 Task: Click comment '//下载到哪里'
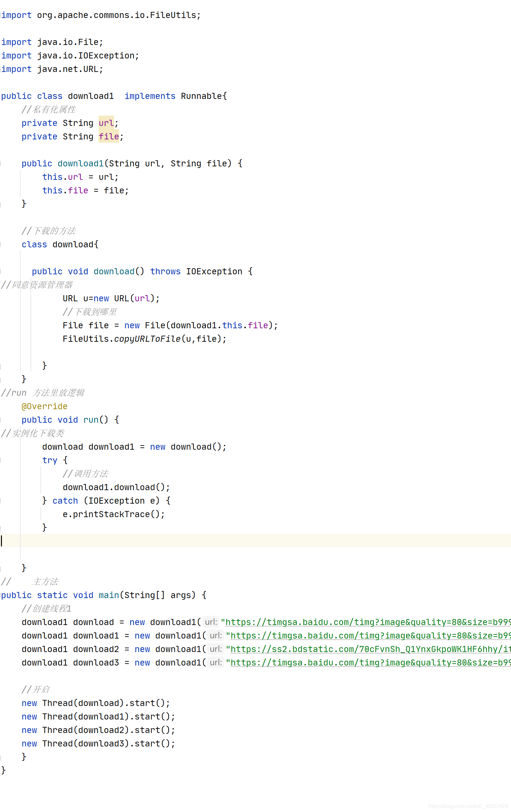click(90, 312)
